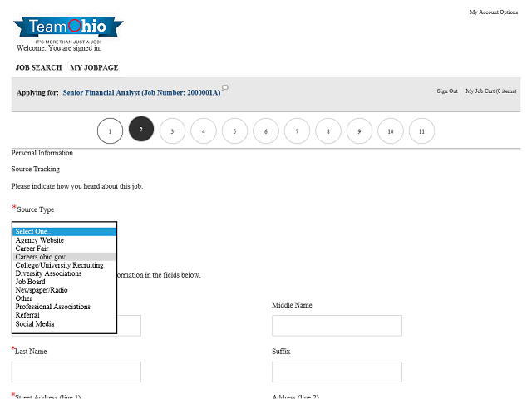Click the 'Source Type' label
Viewport: 532px width, 399px height.
tap(36, 209)
